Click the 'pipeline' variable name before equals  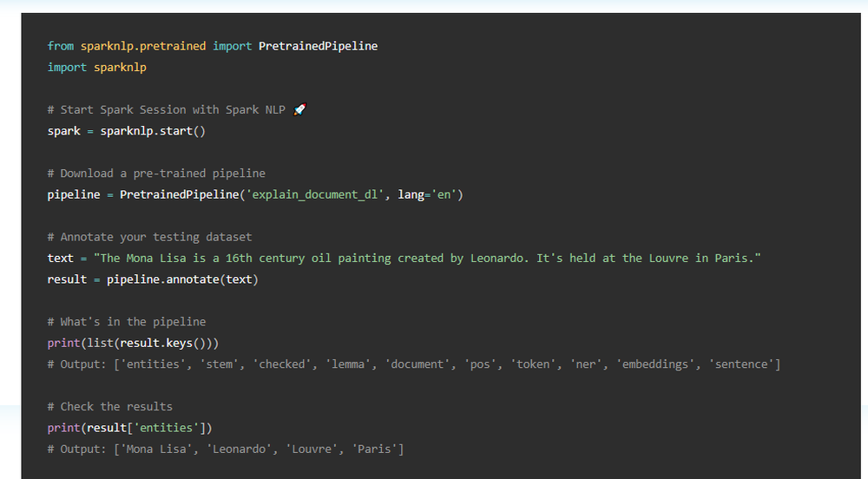click(x=74, y=194)
